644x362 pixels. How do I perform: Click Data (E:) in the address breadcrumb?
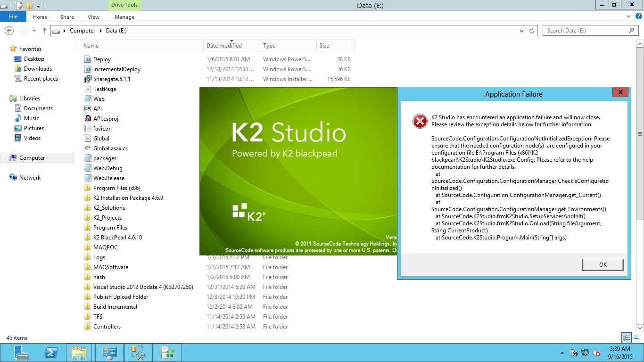click(116, 31)
